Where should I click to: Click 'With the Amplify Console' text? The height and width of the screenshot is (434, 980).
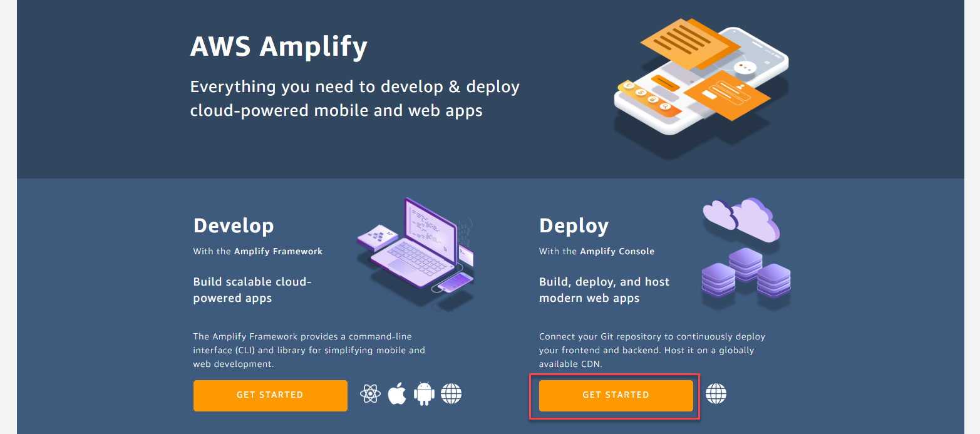[x=597, y=251]
